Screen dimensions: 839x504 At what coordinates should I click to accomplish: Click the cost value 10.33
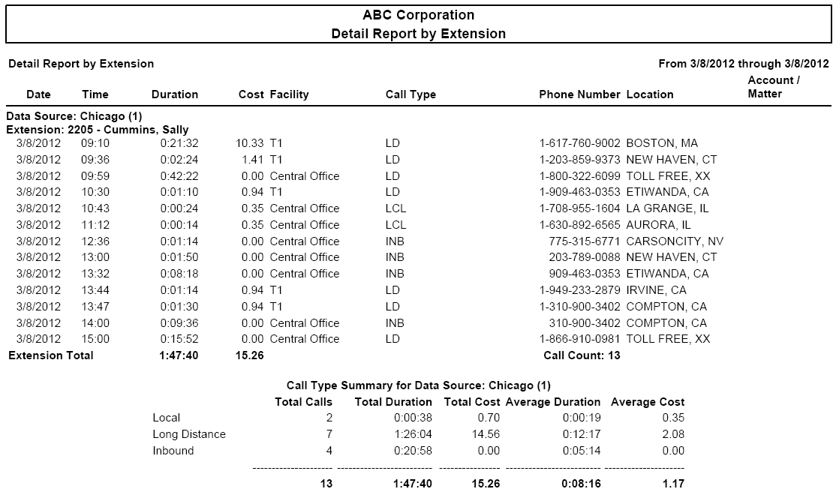(x=249, y=143)
